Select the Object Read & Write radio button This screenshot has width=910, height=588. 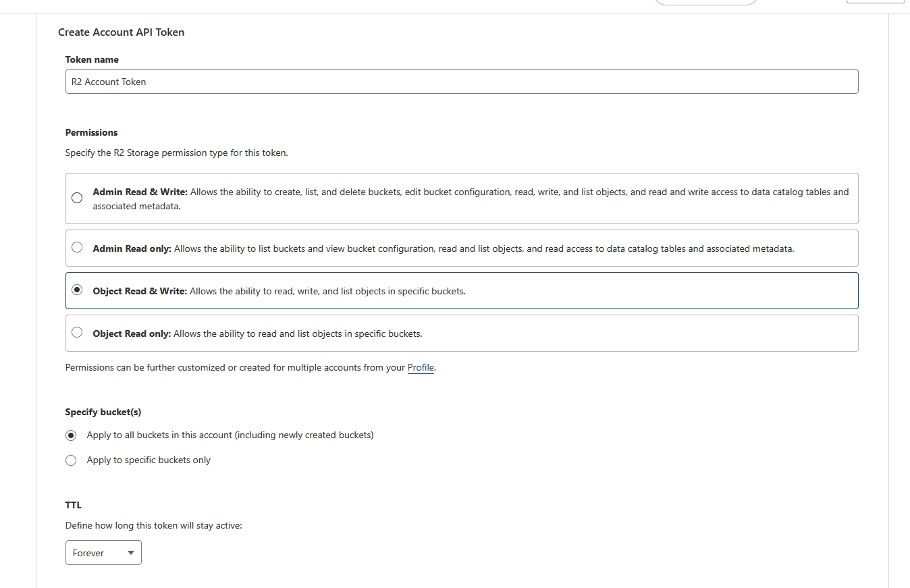77,290
